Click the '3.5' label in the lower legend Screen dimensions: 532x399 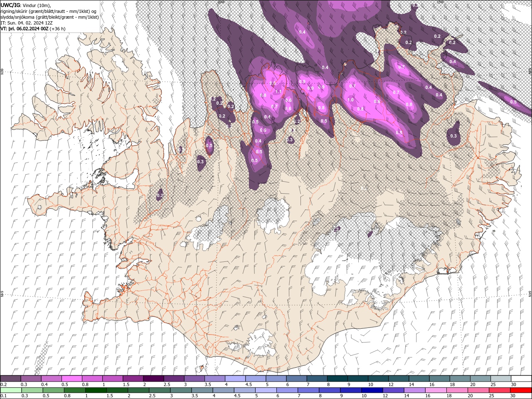(x=195, y=396)
